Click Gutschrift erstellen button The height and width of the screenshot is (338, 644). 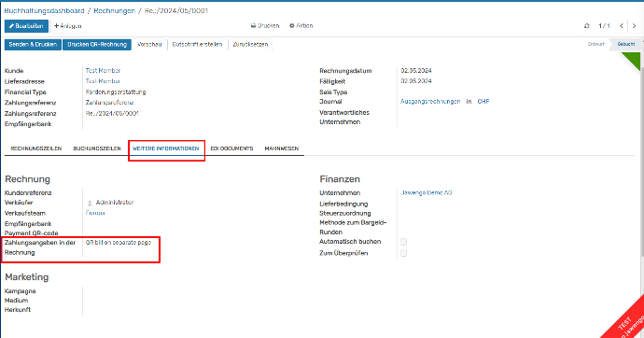pyautogui.click(x=197, y=45)
